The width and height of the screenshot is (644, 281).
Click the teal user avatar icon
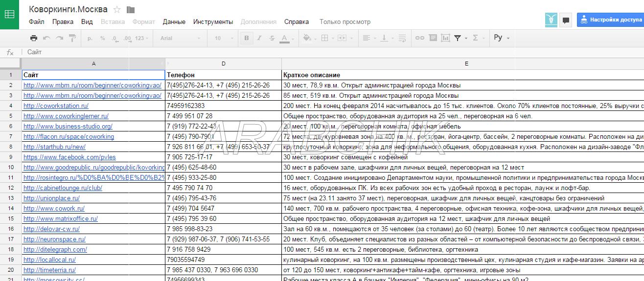(x=551, y=20)
